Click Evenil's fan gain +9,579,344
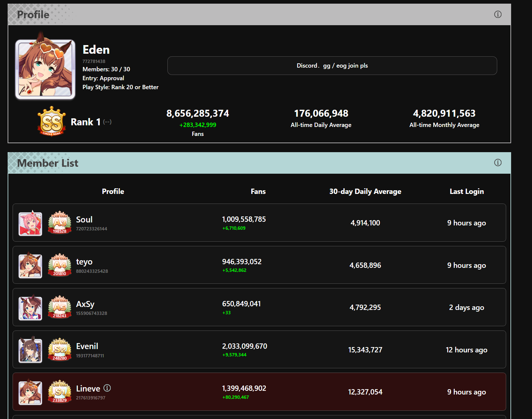532x419 pixels. 234,355
